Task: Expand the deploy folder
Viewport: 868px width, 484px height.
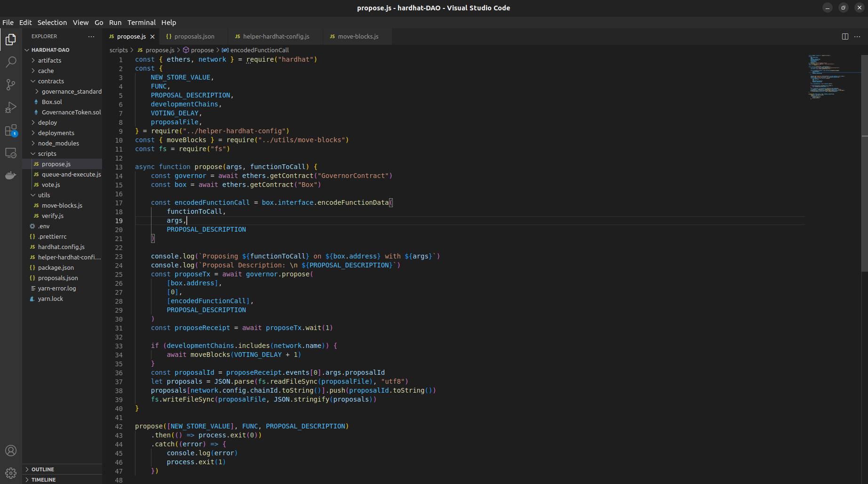Action: [x=33, y=122]
